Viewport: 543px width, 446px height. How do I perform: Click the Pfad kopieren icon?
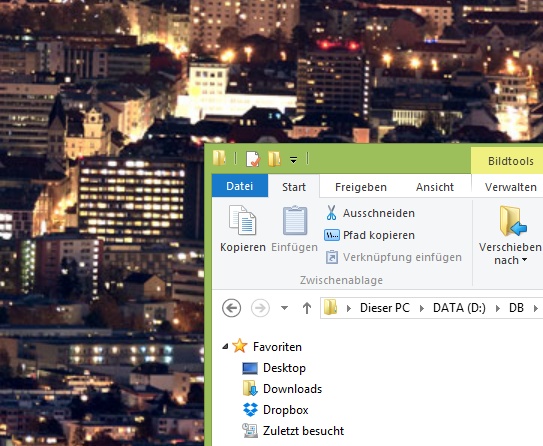point(331,235)
